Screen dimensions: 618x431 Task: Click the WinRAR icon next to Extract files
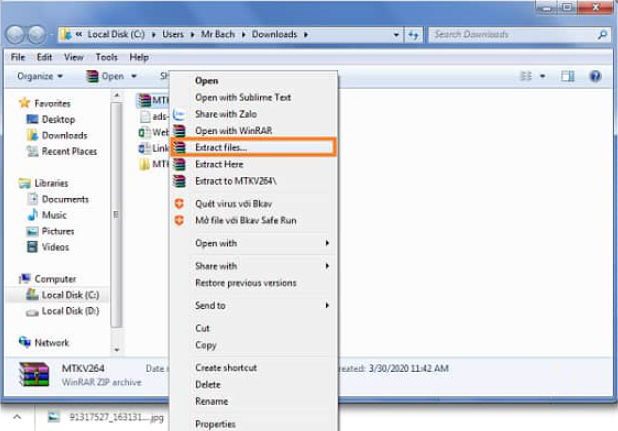(180, 147)
